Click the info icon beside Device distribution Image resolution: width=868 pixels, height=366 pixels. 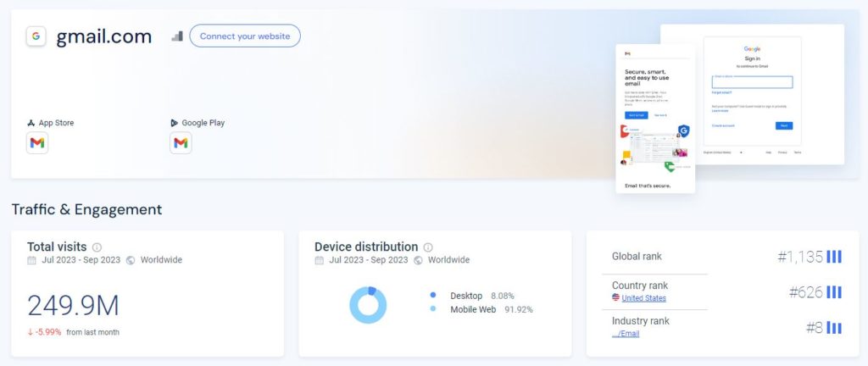pyautogui.click(x=428, y=247)
